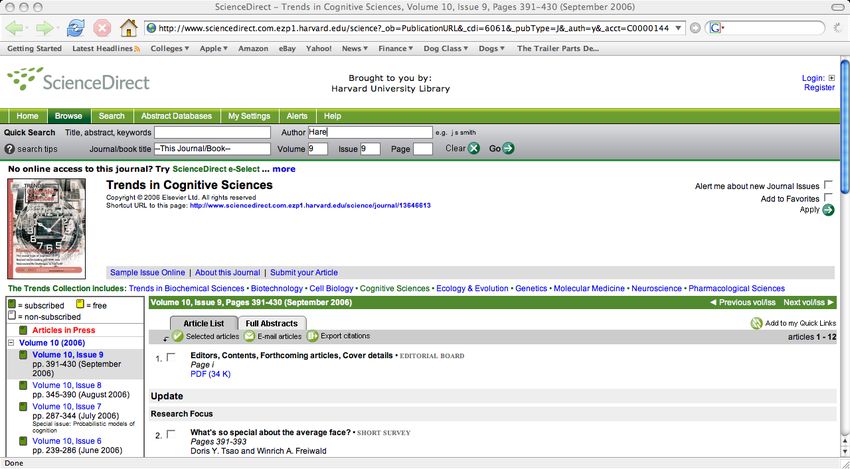Image resolution: width=850 pixels, height=469 pixels.
Task: Check Alert me about new Journal Issues
Action: click(828, 185)
